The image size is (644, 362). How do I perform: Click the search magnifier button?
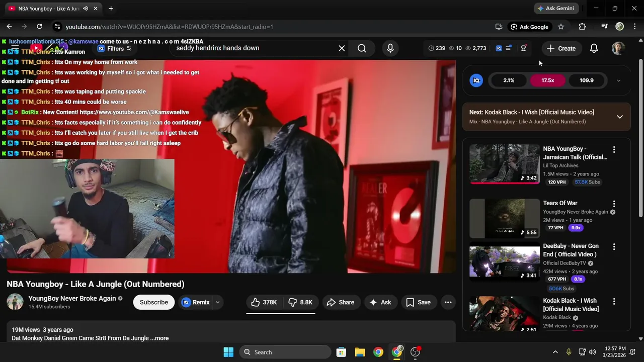point(362,48)
